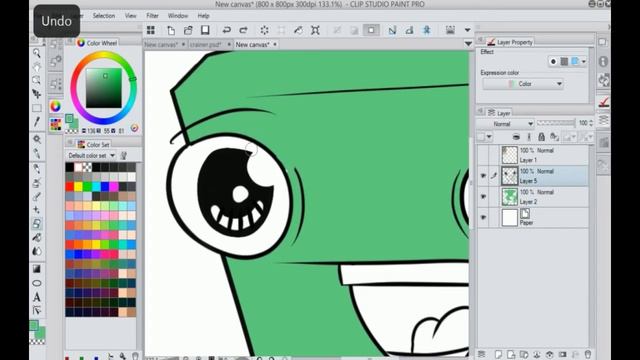The width and height of the screenshot is (640, 360).
Task: Open the Default color set dropdown
Action: [x=91, y=156]
